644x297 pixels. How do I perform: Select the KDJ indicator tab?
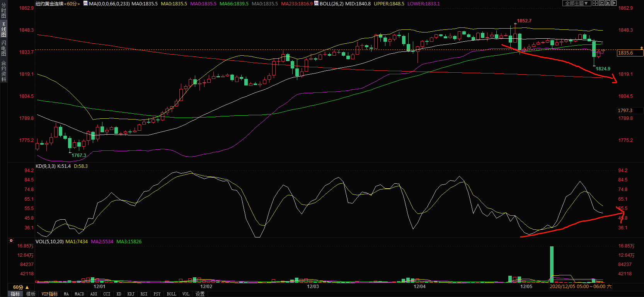[131, 294]
